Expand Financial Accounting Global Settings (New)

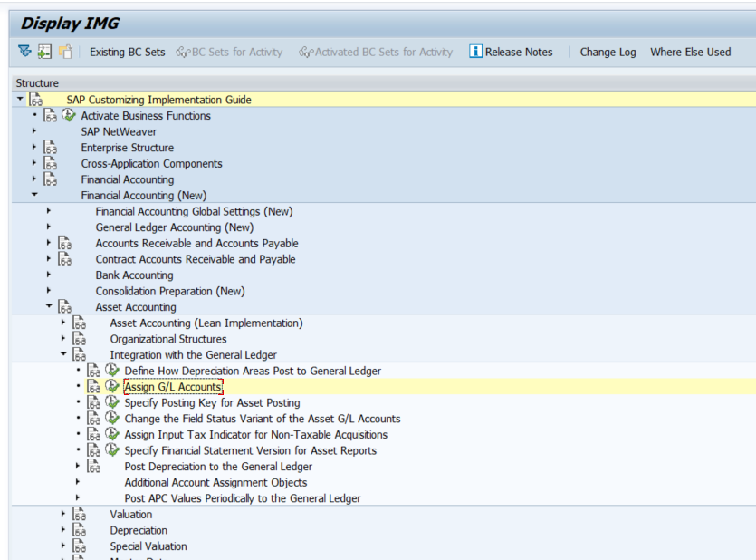(48, 210)
